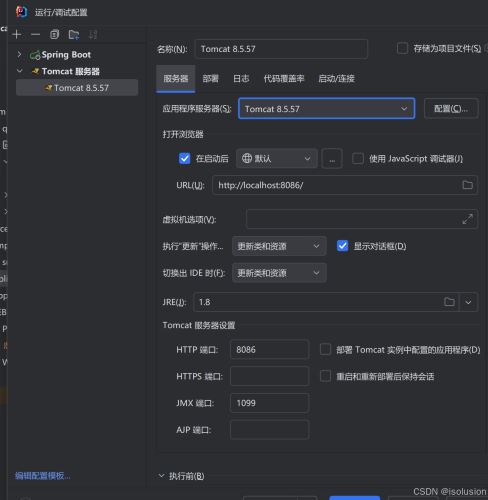Switch to the 启动/连接 tab
This screenshot has width=488, height=500.
click(336, 79)
